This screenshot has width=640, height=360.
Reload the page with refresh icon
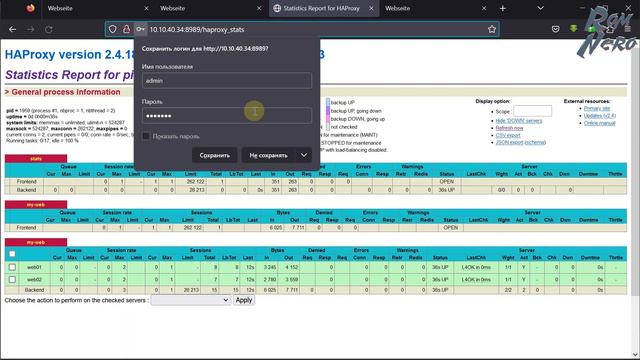49,29
